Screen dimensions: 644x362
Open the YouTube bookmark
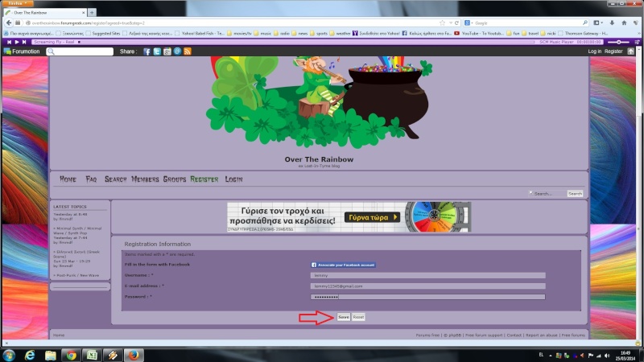[x=478, y=33]
